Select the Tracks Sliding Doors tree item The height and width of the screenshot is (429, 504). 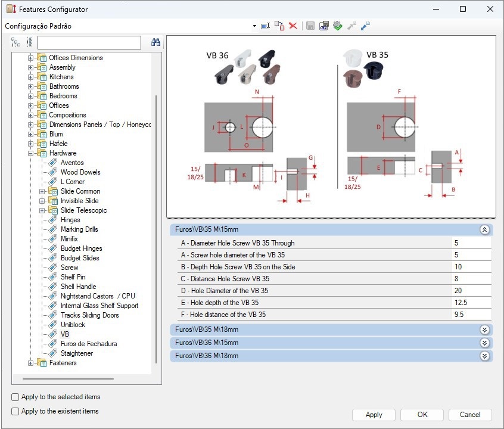point(90,315)
